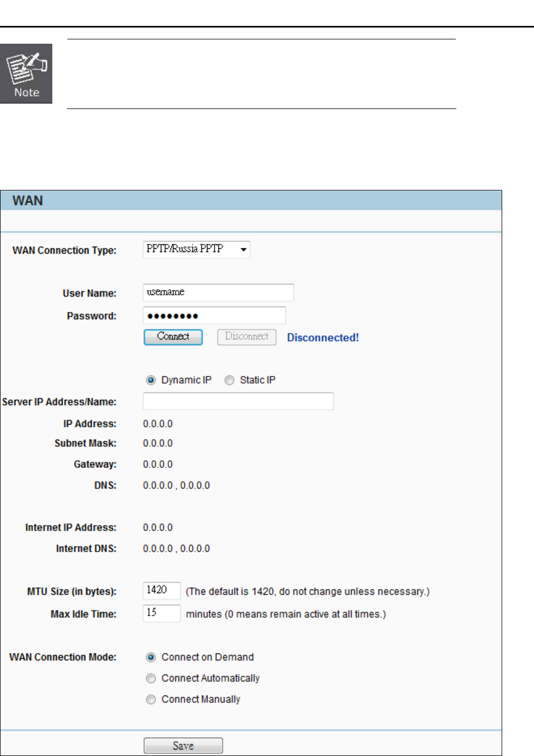This screenshot has width=534, height=756.
Task: Click the WAN Connection Mode label
Action: click(63, 657)
